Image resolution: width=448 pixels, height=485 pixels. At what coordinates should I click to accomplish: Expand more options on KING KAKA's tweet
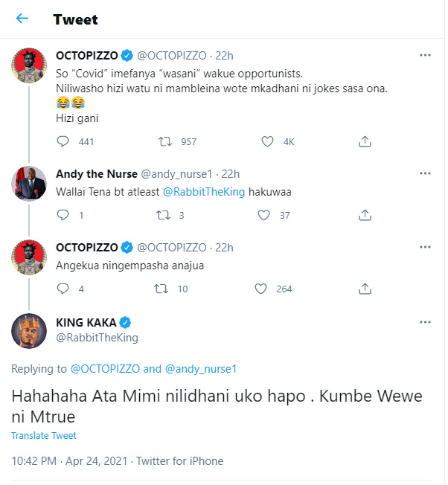pos(425,322)
